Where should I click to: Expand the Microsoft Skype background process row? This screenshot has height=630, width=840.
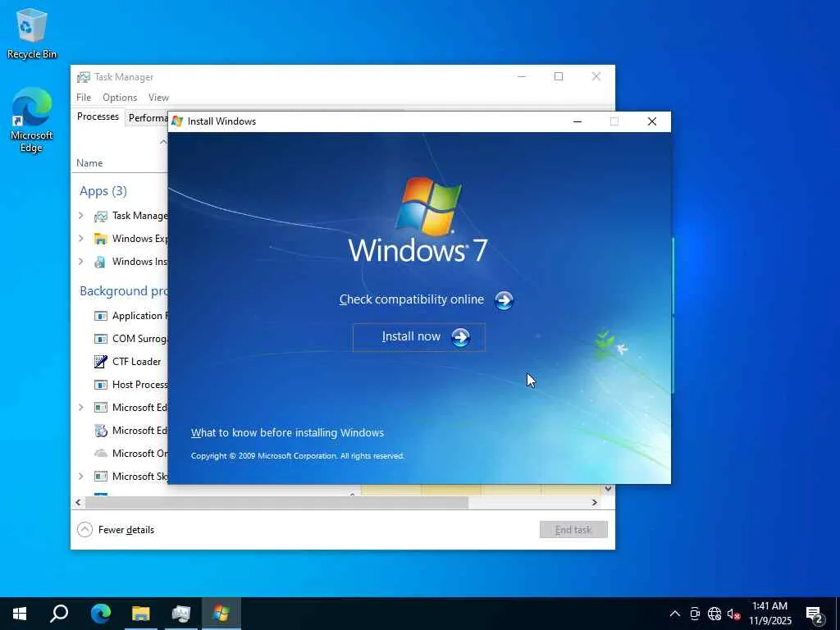(81, 477)
